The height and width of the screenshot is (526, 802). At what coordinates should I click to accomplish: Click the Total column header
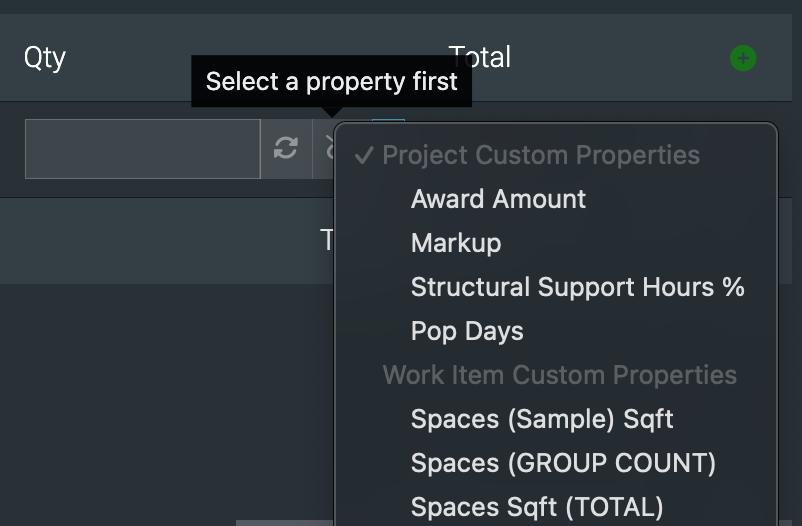click(x=480, y=57)
